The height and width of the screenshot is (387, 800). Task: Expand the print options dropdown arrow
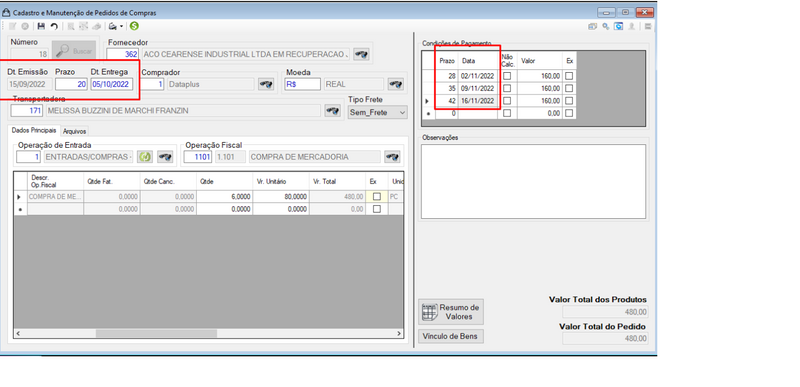tap(121, 26)
